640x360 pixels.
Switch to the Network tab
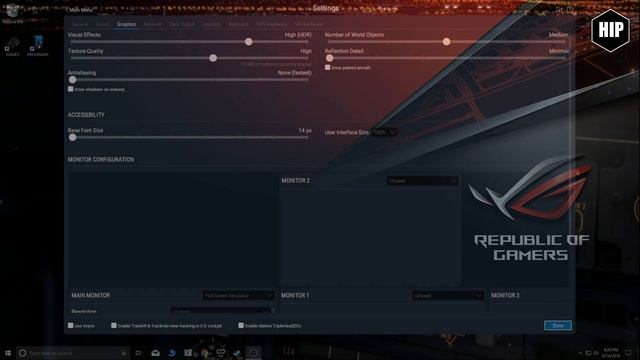click(x=153, y=24)
